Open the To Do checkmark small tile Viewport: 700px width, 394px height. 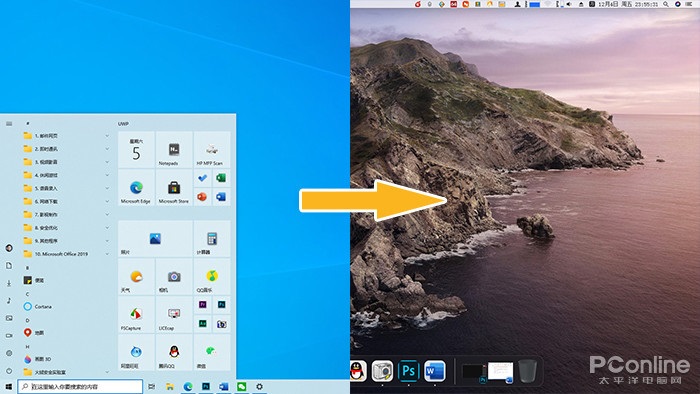tap(203, 178)
